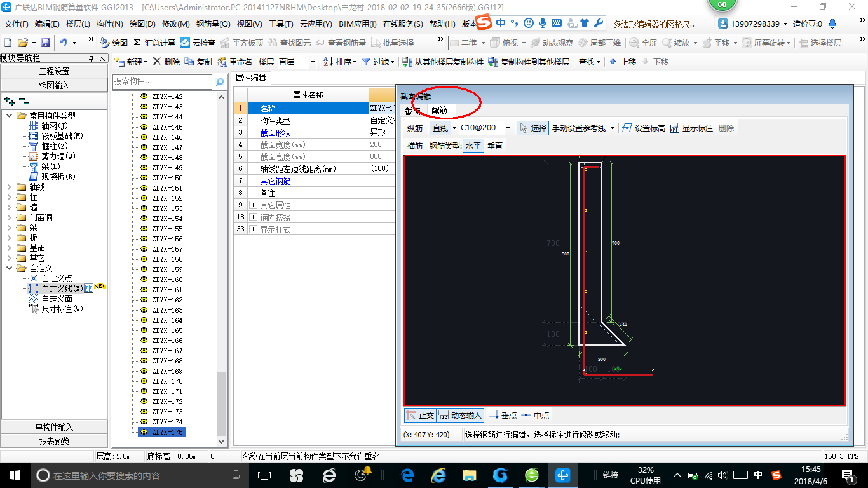
Task: Move component up with 上移
Action: pos(623,62)
